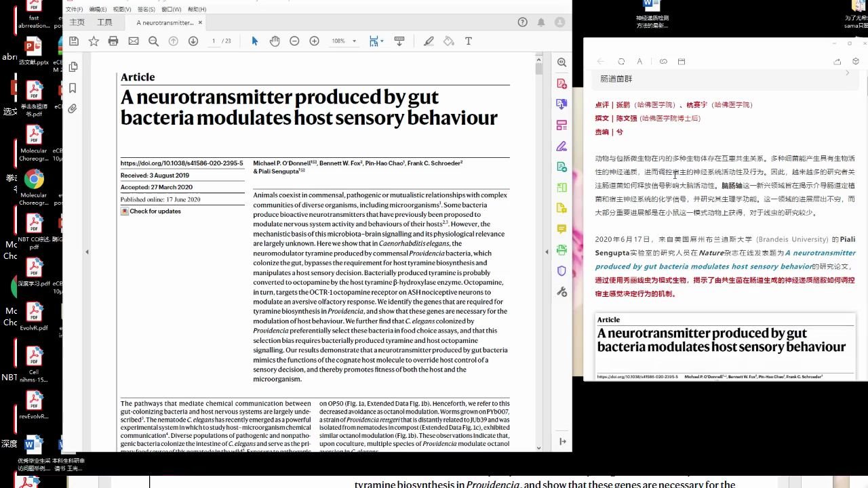Open the More Tools wrench icon in the right pane
Image resolution: width=868 pixels, height=488 pixels.
point(561,292)
